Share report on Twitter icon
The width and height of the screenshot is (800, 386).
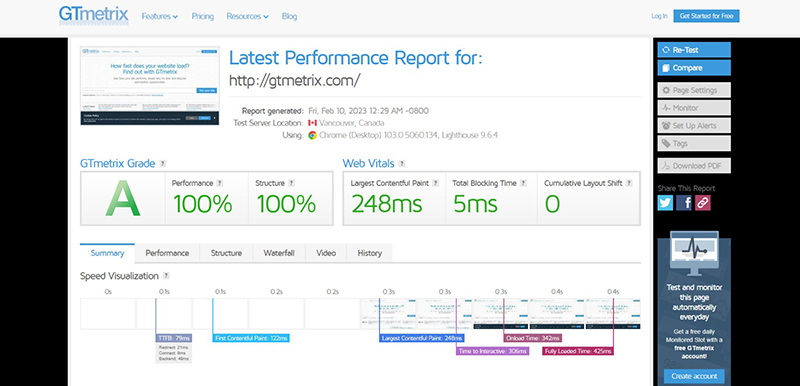665,203
